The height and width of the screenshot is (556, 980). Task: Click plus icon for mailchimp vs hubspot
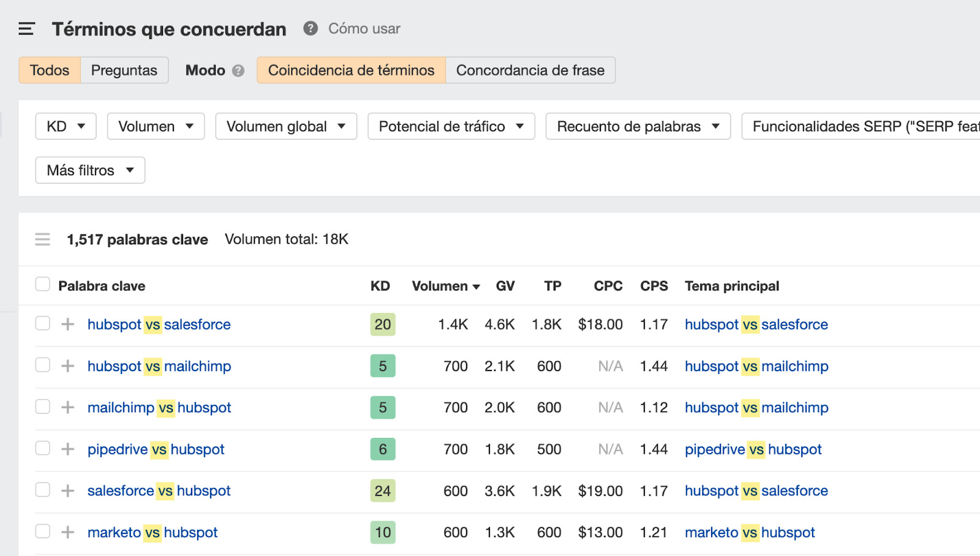click(x=68, y=408)
